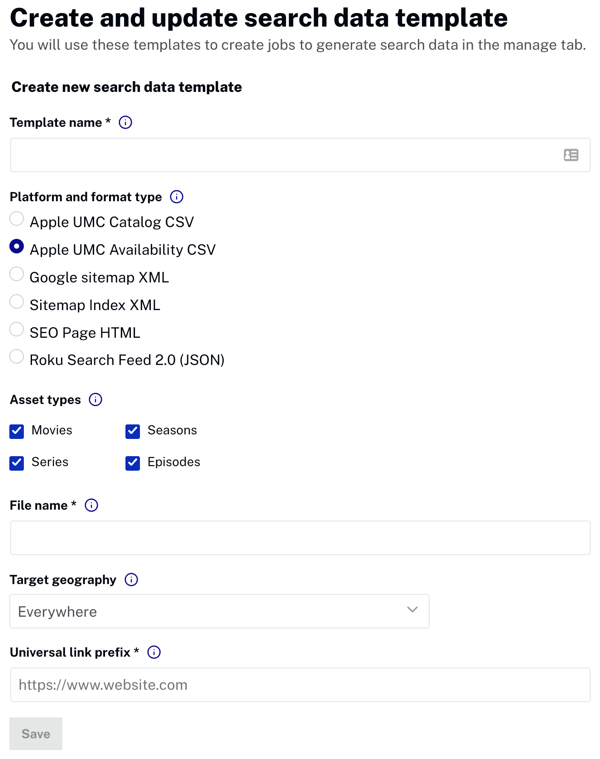Open the Asset types info tooltip icon
Image resolution: width=600 pixels, height=759 pixels.
coord(96,400)
